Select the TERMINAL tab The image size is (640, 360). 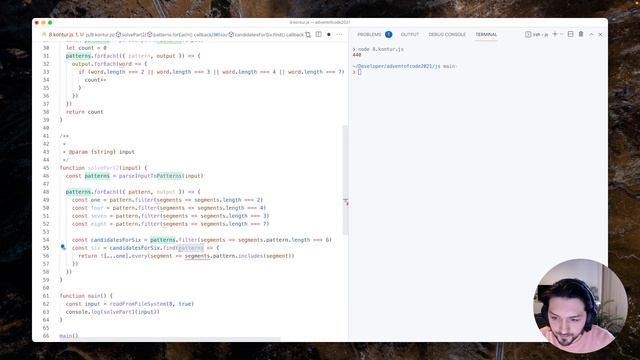click(486, 35)
